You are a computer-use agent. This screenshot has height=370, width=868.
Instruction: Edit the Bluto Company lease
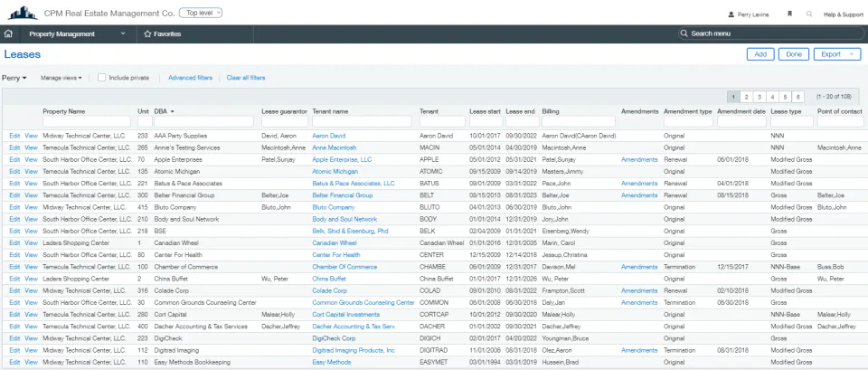(14, 207)
